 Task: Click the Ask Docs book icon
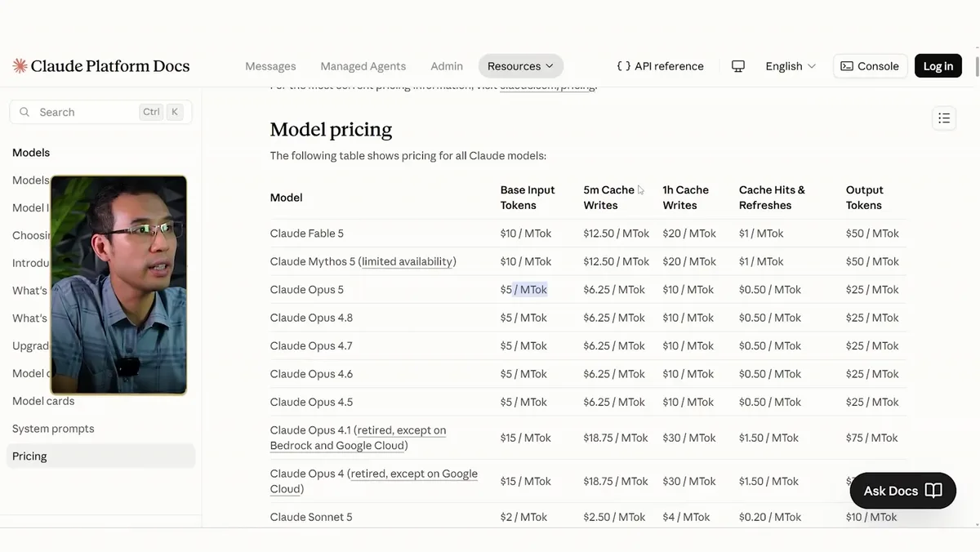pos(933,491)
